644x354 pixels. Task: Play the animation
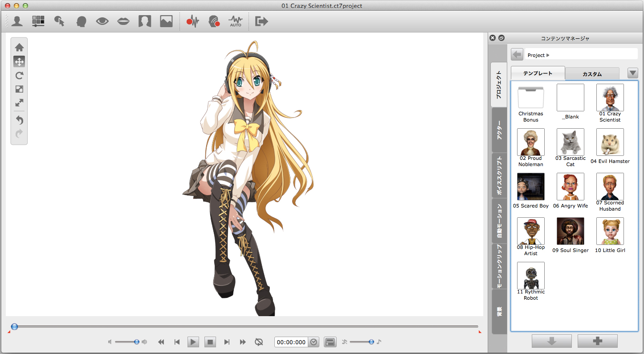click(193, 342)
